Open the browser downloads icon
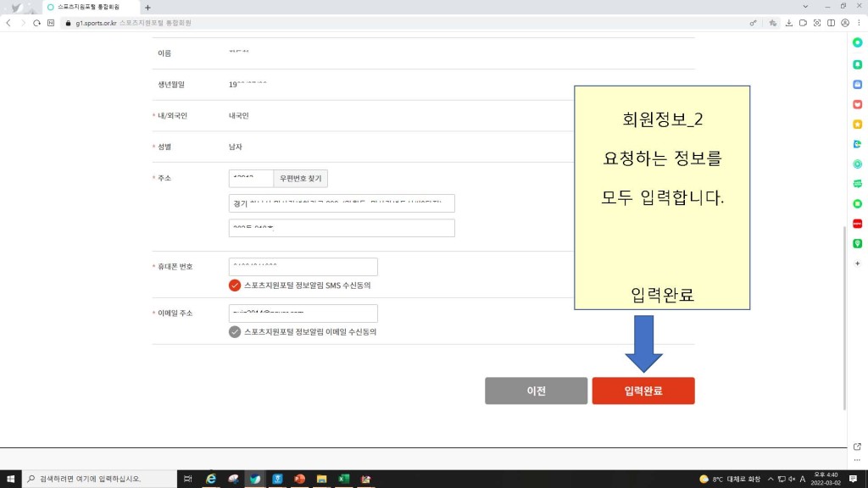 (x=789, y=23)
